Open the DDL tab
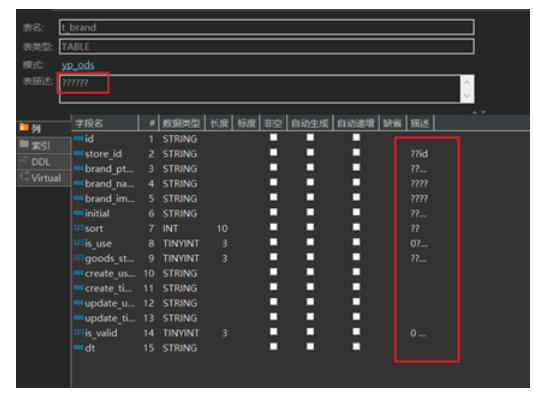This screenshot has width=533, height=395. tap(43, 162)
